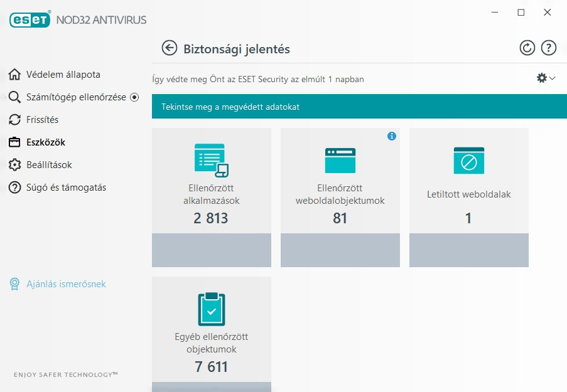Open the gear settings dropdown
567x392 pixels.
coord(546,78)
